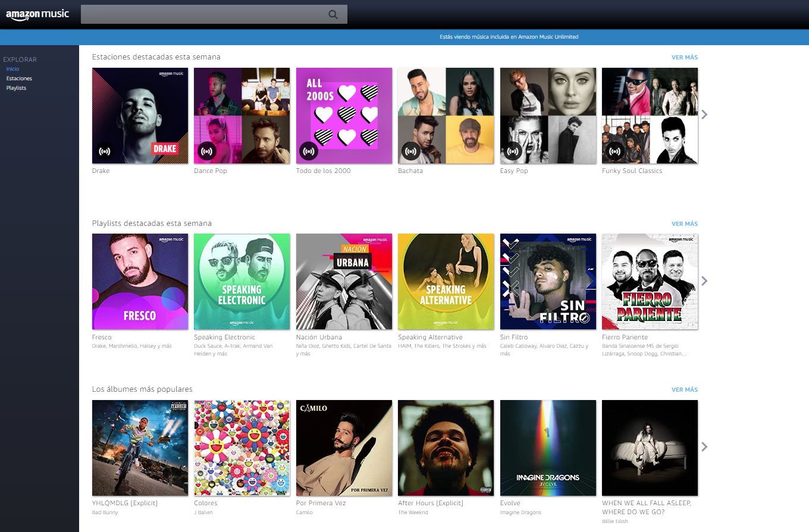Click the Sin Filtro playlist title

[514, 337]
